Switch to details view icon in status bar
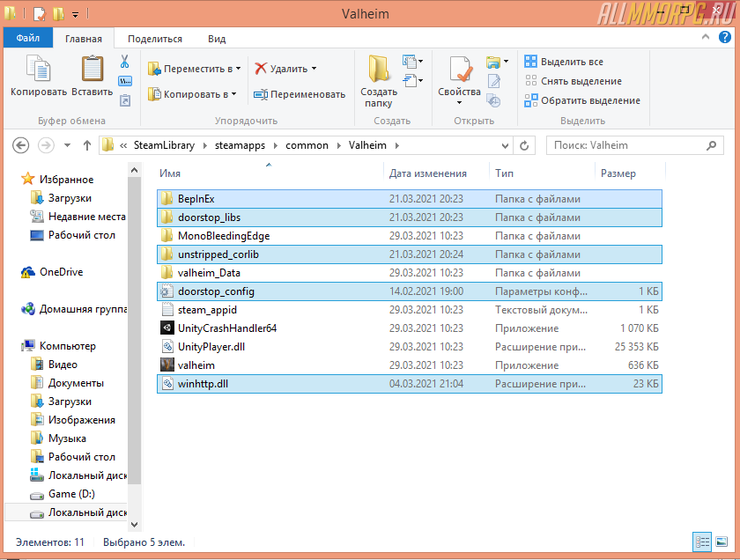 [x=702, y=542]
